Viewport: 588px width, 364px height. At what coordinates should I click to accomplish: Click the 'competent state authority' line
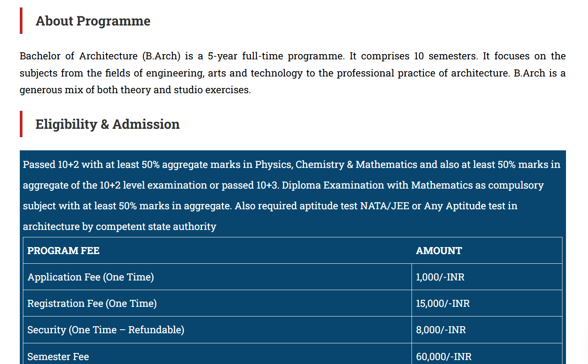pyautogui.click(x=156, y=227)
